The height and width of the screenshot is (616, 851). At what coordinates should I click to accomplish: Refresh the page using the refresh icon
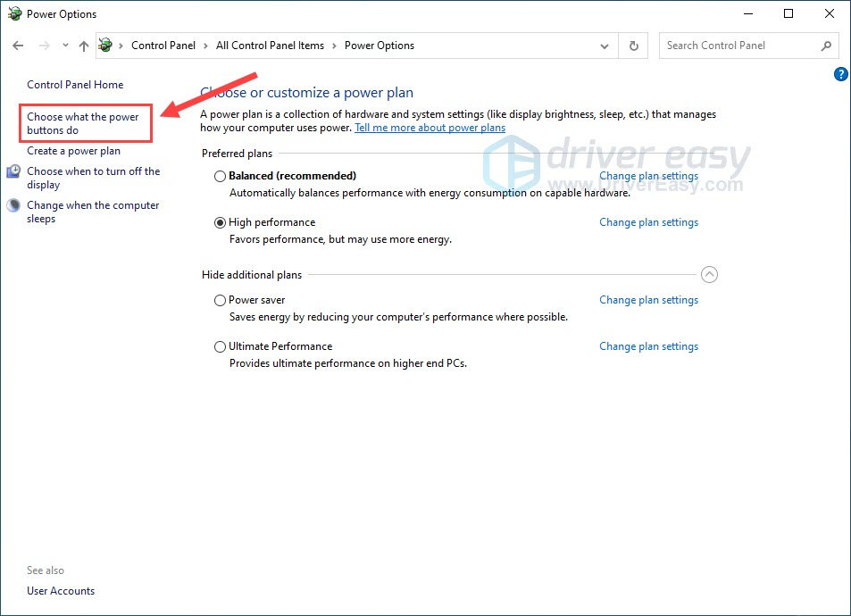coord(633,45)
